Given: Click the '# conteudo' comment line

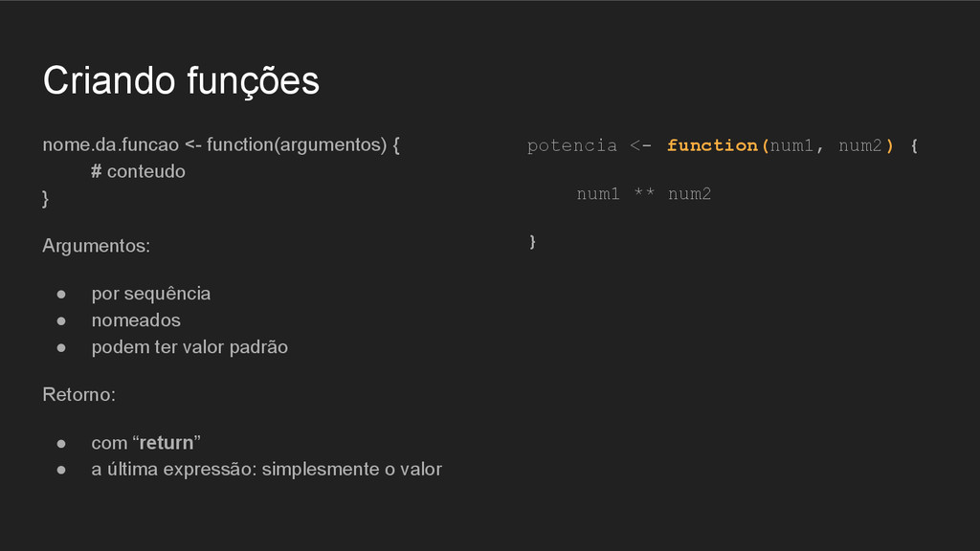Looking at the screenshot, I should (x=138, y=171).
